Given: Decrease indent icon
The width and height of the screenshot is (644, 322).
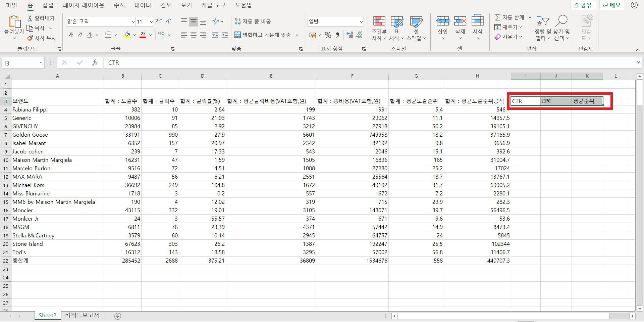Looking at the screenshot, I should (215, 35).
